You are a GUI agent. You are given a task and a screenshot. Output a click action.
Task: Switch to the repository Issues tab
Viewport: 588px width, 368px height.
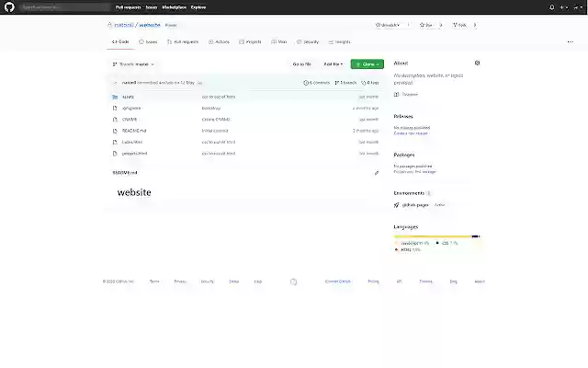point(148,41)
